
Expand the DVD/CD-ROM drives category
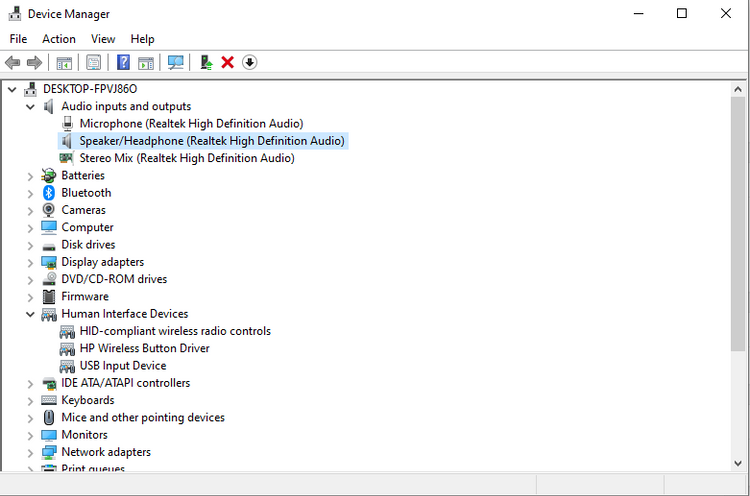point(30,280)
